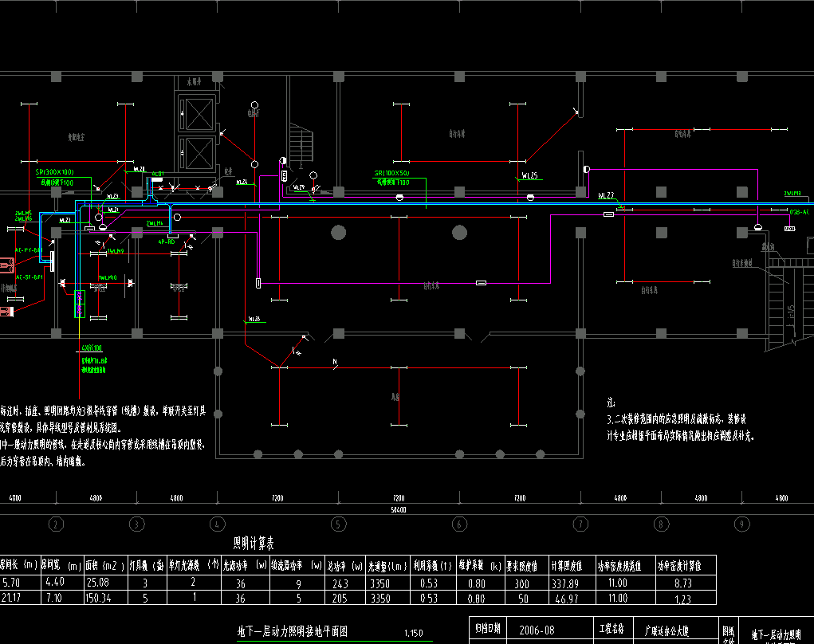Click the 1WLM10 circuit label
The image size is (814, 644).
[108, 277]
